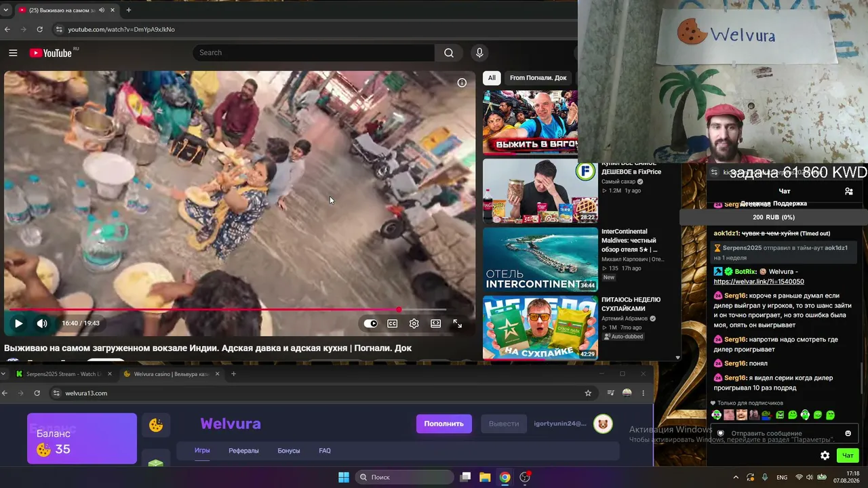Reload the YouTube page

(x=39, y=30)
